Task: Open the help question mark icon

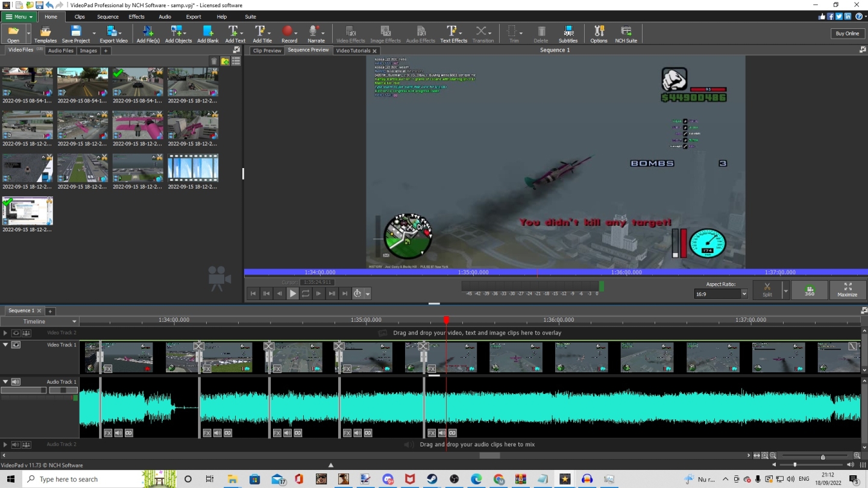Action: [859, 16]
